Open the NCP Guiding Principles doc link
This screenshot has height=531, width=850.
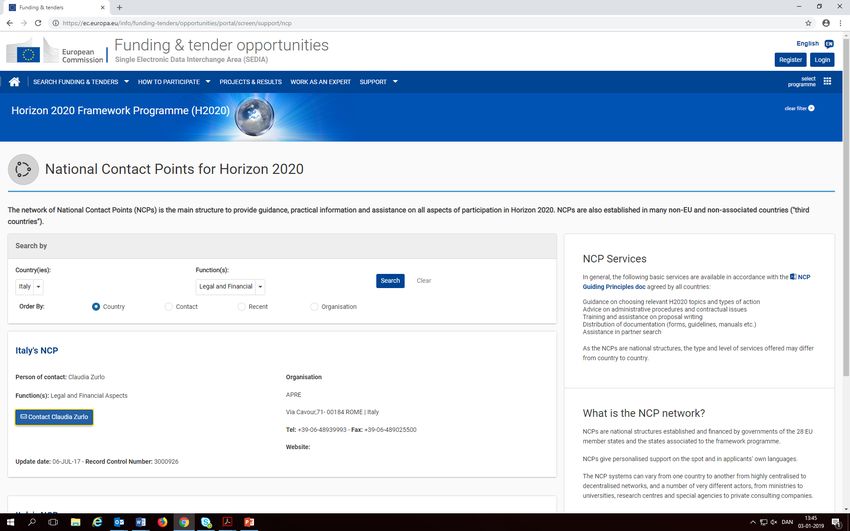click(x=697, y=282)
